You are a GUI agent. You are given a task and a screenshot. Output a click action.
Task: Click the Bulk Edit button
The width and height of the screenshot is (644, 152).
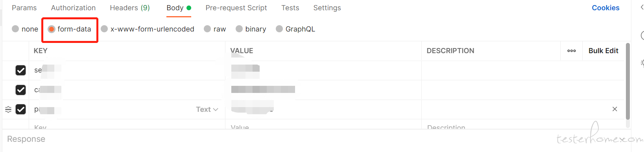[x=603, y=51]
